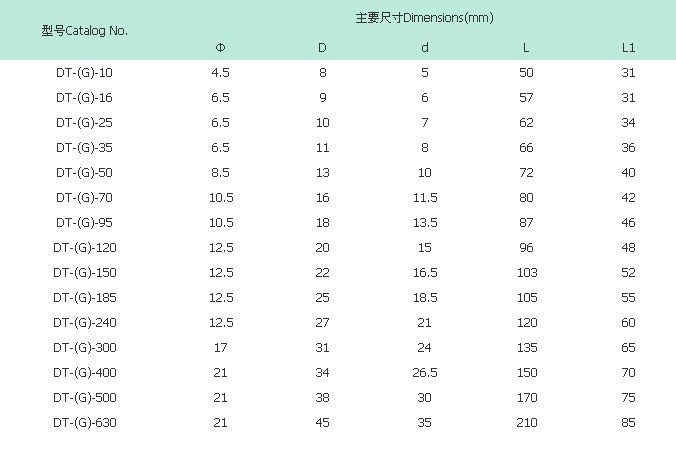Click the L1 column header
The height and width of the screenshot is (465, 676).
[x=628, y=47]
